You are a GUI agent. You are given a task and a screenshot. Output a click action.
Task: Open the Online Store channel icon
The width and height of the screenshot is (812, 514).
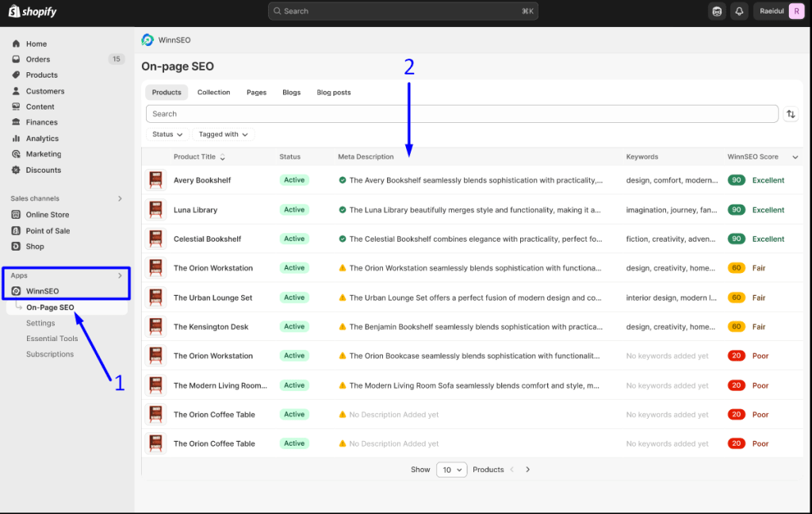click(16, 214)
